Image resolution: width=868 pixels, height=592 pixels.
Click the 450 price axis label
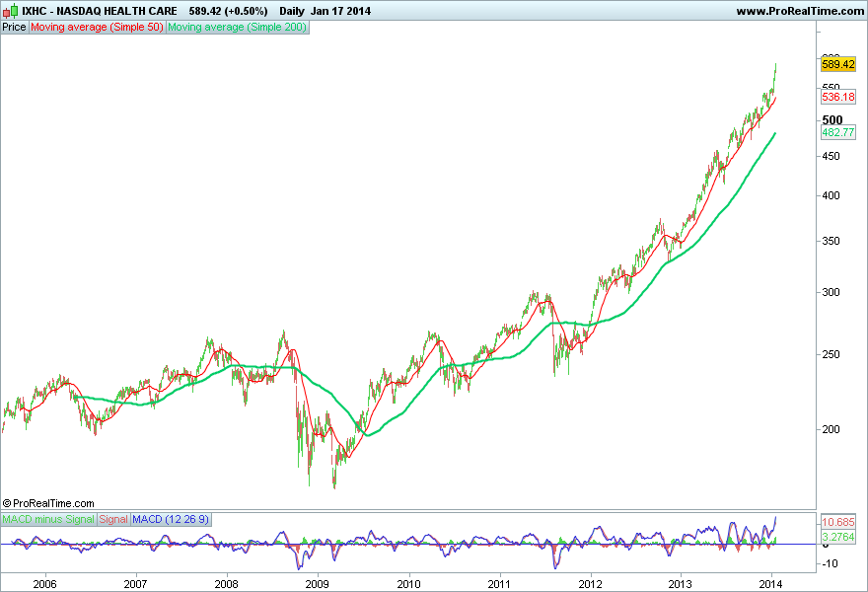click(831, 156)
